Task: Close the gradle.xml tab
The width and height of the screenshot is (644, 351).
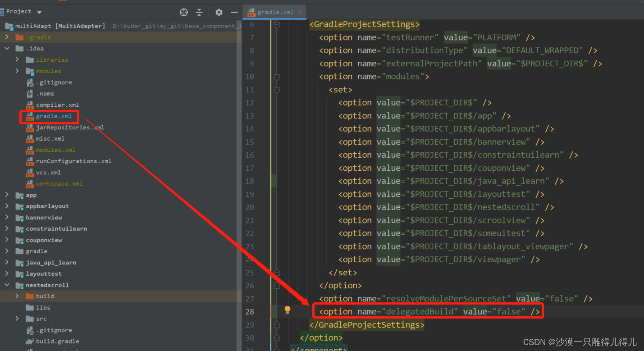Action: [x=299, y=12]
